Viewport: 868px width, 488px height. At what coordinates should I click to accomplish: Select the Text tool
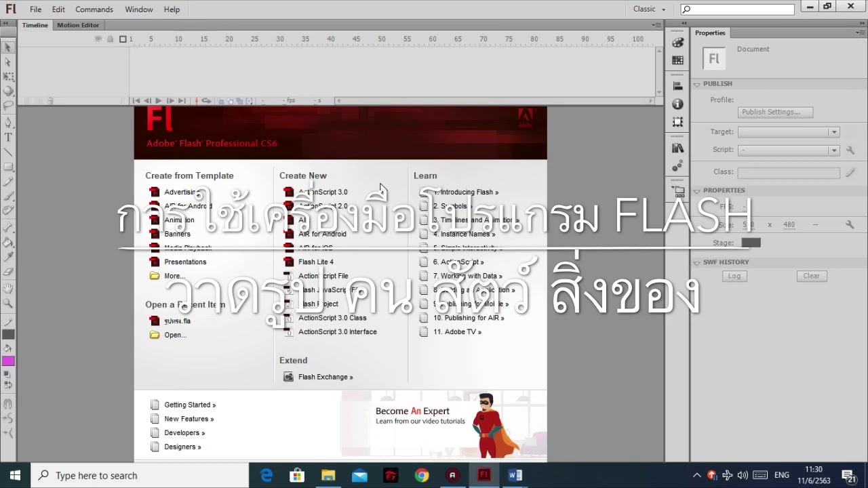(x=8, y=138)
